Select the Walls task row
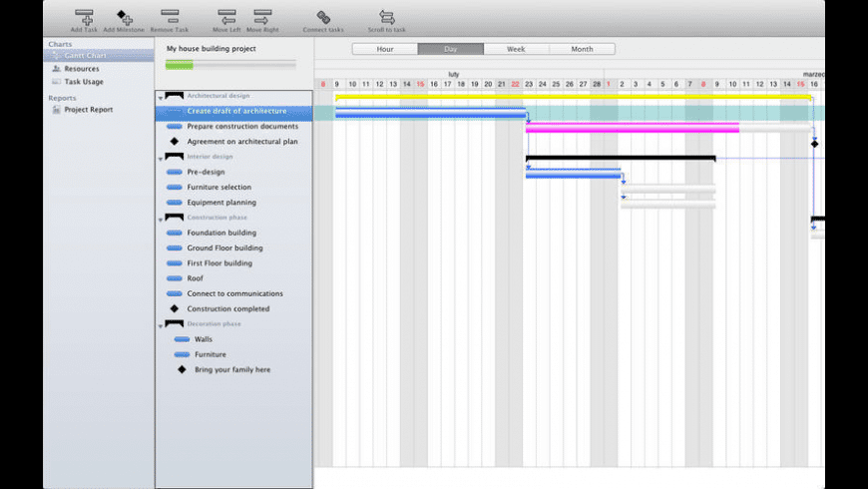The width and height of the screenshot is (868, 489). [234, 339]
